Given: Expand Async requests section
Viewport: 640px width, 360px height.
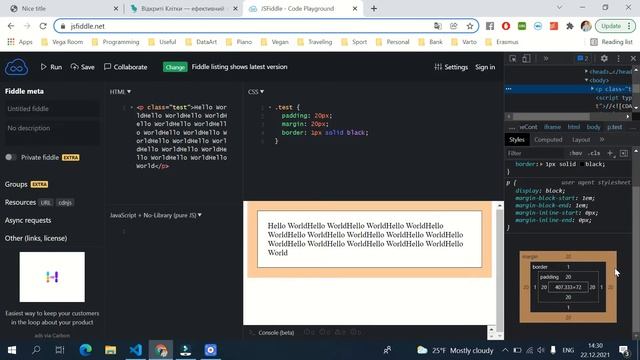Looking at the screenshot, I should (28, 220).
